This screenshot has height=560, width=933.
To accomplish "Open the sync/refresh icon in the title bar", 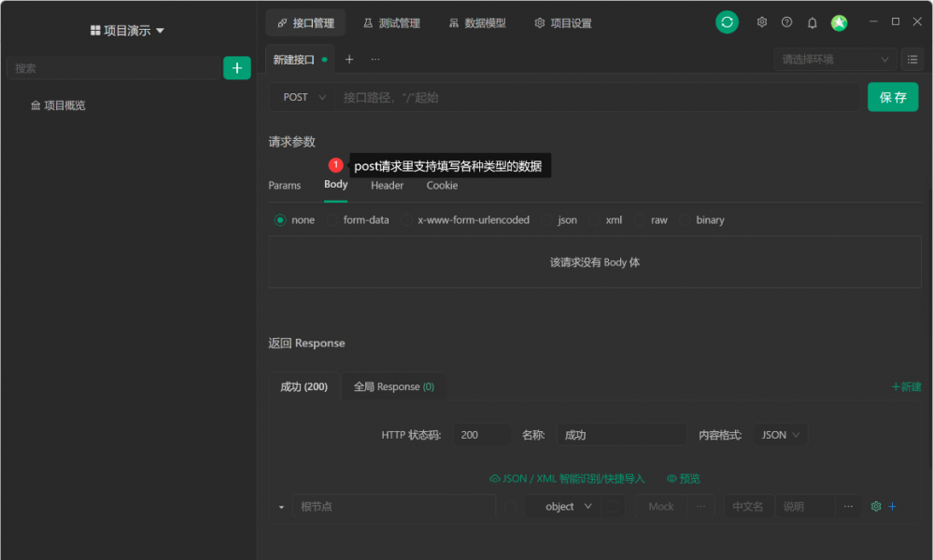I will coord(727,21).
